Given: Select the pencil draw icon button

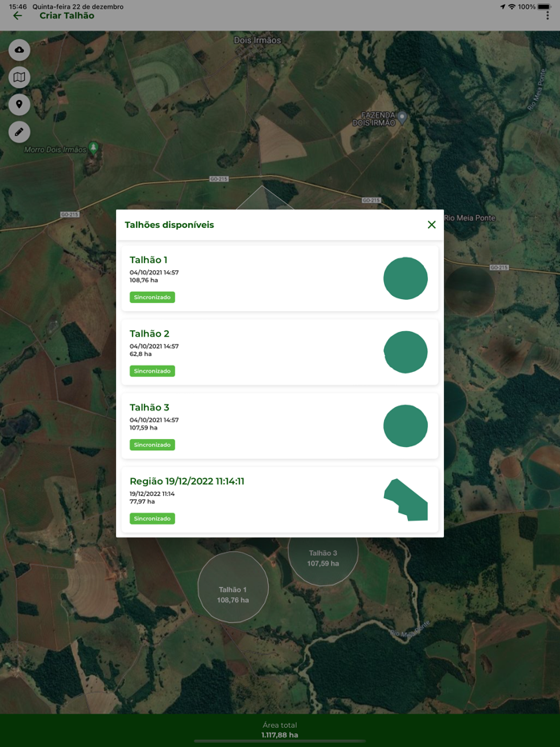Looking at the screenshot, I should pyautogui.click(x=19, y=132).
